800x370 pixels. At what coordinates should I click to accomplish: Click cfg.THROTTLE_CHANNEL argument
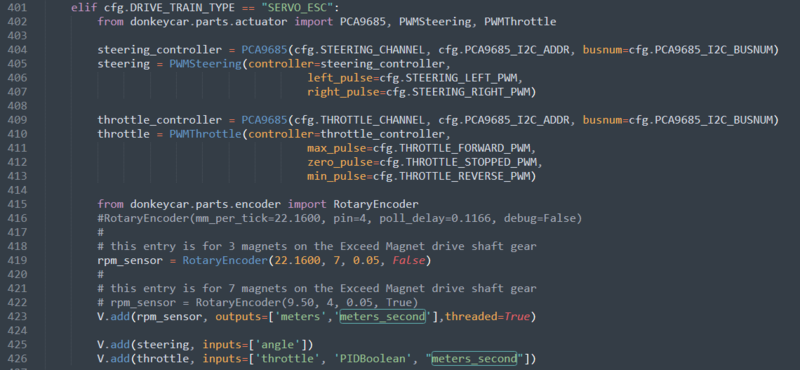(x=359, y=120)
